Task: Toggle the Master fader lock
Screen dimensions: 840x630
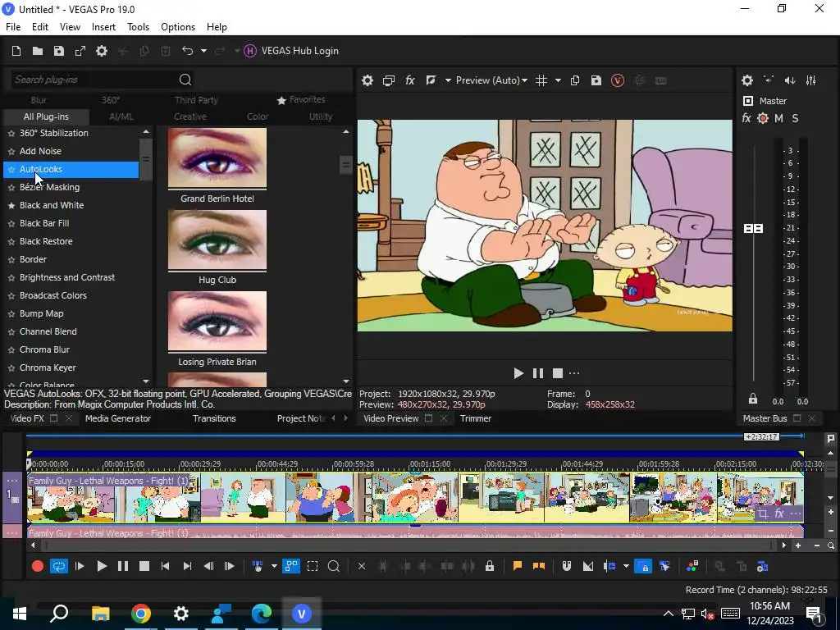Action: pos(753,399)
